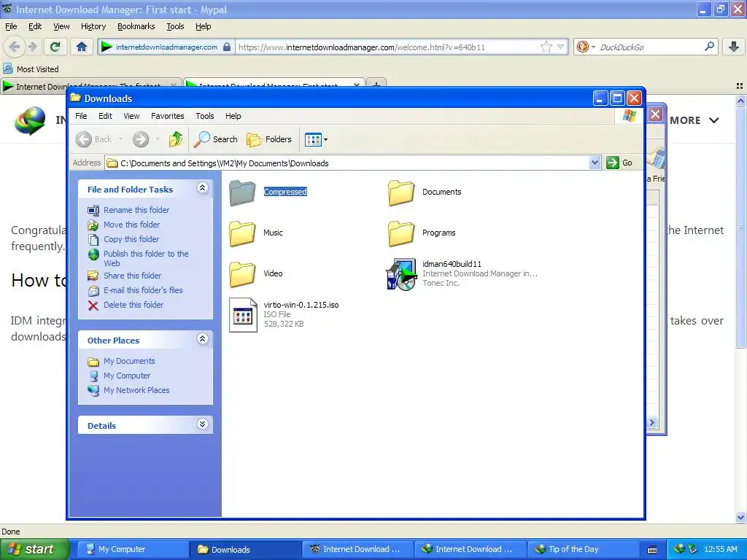Select the Music folder icon
This screenshot has height=560, width=747.
(x=242, y=233)
